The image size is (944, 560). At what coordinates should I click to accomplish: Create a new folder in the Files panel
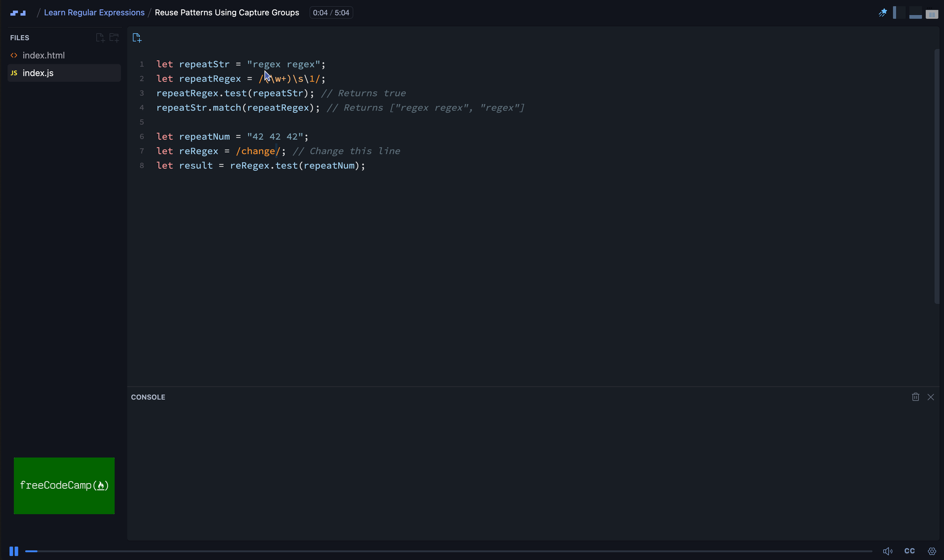pos(114,38)
